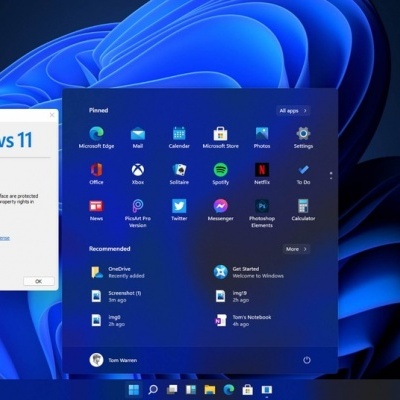400x400 pixels.
Task: Open Microsoft Edge from pinned apps
Action: pos(96,137)
